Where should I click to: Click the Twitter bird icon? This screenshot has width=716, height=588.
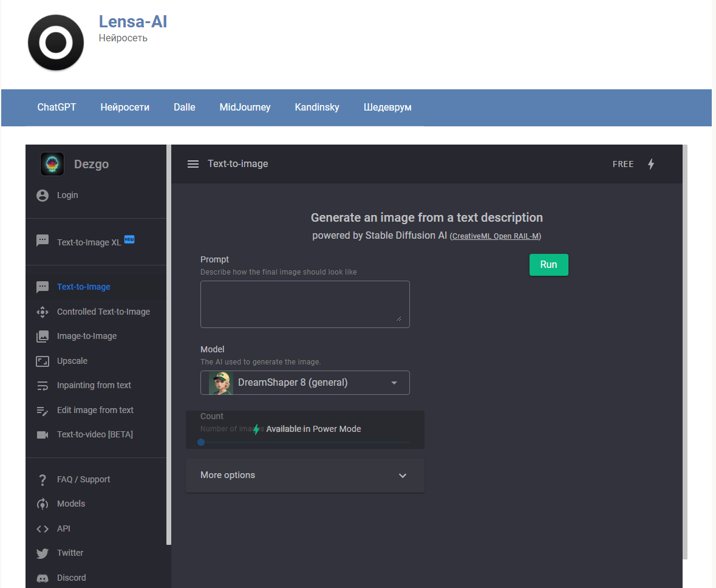point(43,553)
